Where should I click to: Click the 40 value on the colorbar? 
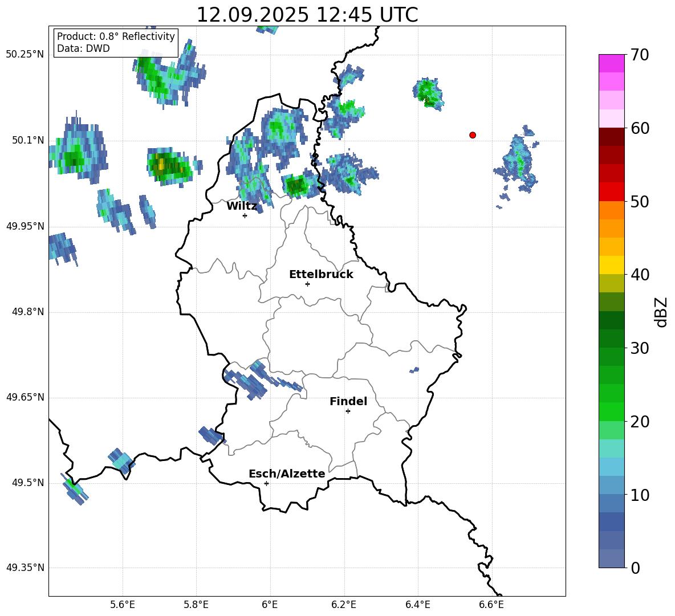tap(640, 275)
